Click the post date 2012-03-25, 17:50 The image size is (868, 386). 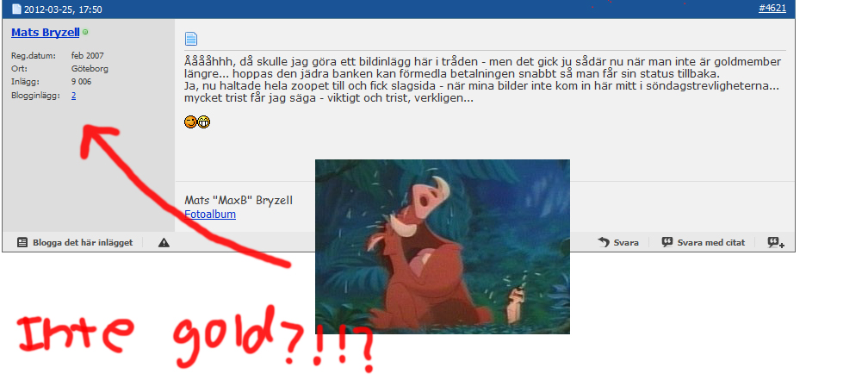click(x=63, y=9)
